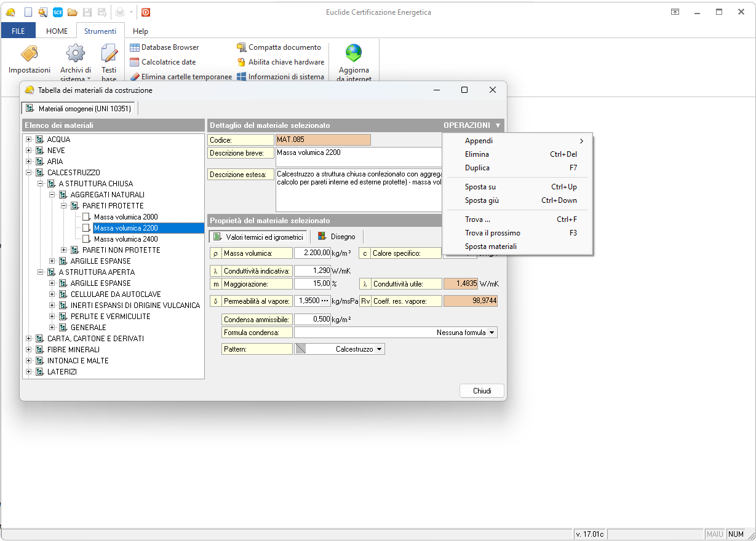This screenshot has height=541, width=756.
Task: Choose Duplica from the operations menu
Action: click(477, 168)
